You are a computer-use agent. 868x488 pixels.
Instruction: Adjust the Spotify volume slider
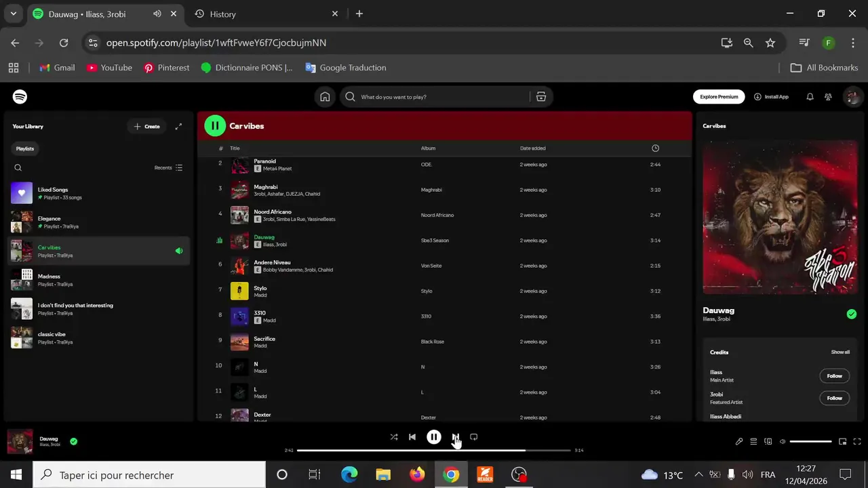click(x=811, y=442)
